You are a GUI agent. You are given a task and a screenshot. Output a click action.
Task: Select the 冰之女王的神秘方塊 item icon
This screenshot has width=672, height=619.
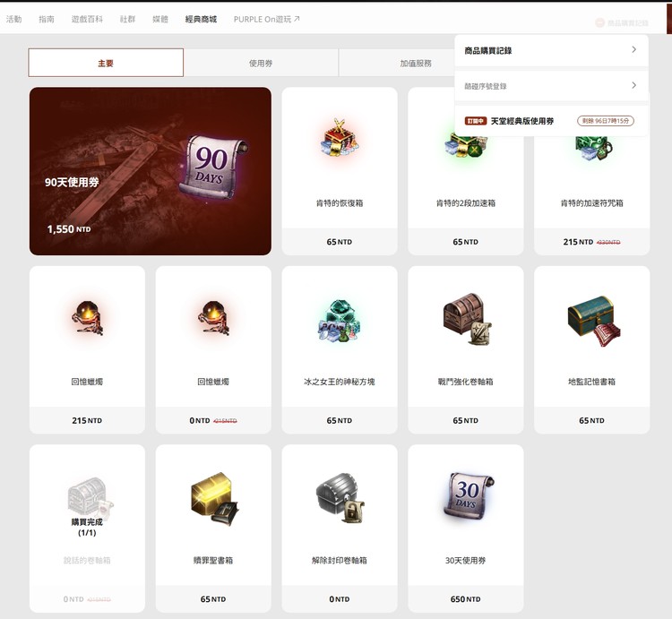click(x=340, y=321)
